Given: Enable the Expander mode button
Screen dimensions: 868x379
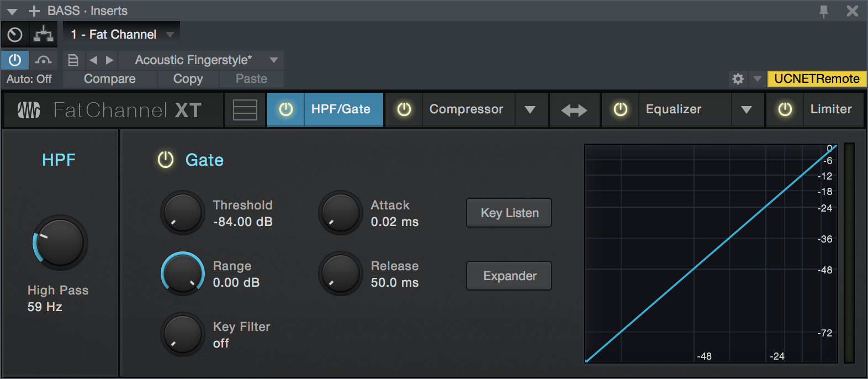Looking at the screenshot, I should 509,276.
